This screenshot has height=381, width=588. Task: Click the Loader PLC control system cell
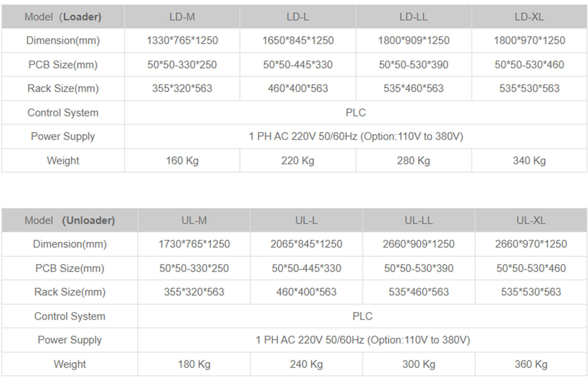coord(356,113)
